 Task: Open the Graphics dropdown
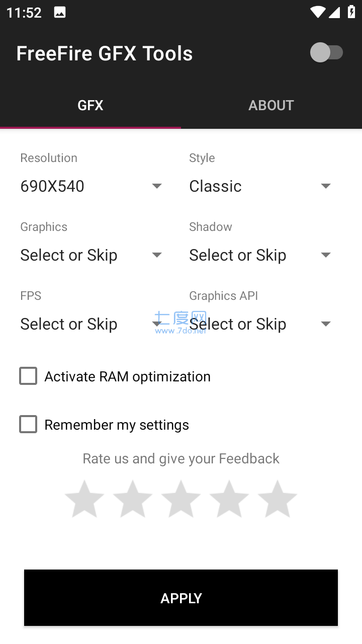click(x=93, y=255)
